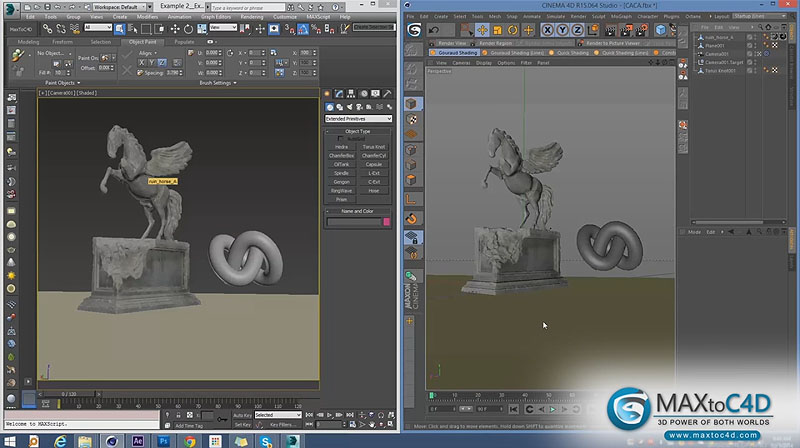
Task: Click the Torus Knot primitive button
Action: click(373, 147)
